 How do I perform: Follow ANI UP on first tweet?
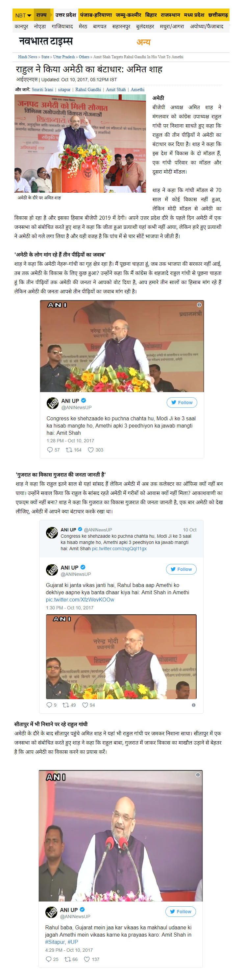pyautogui.click(x=182, y=402)
